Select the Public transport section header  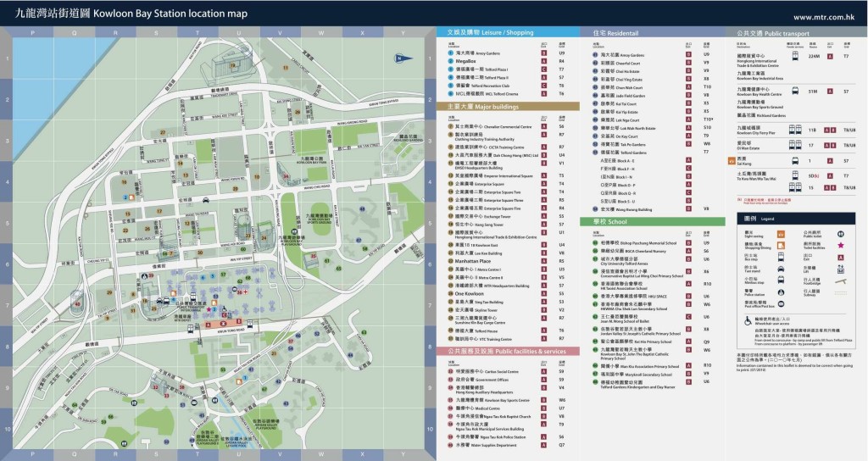pos(796,33)
